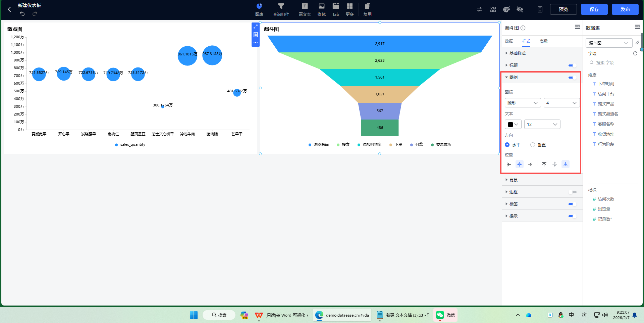Click the taskbar 搜索 search box

pyautogui.click(x=219, y=315)
